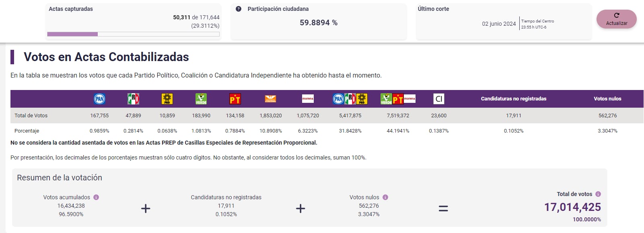Select the PRD party logo

167,99
